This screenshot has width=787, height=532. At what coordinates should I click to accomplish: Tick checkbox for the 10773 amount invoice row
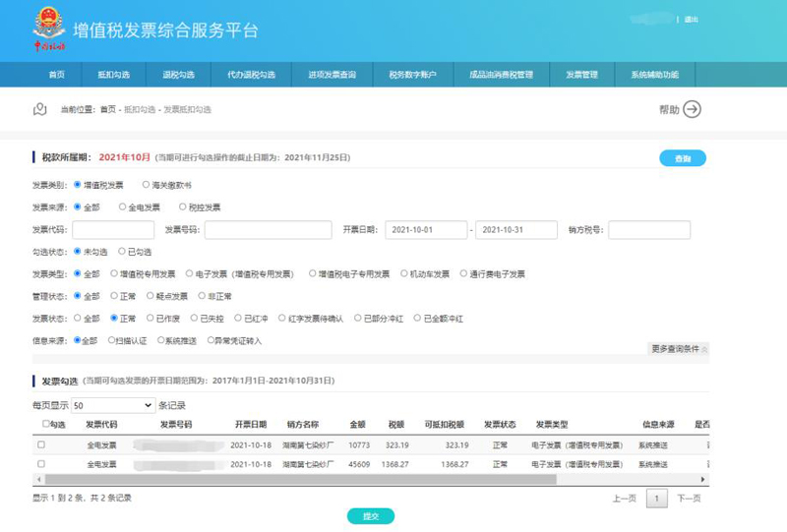coord(41,445)
